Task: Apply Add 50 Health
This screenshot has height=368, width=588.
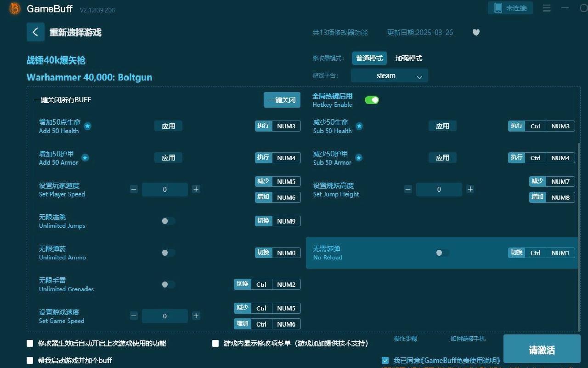Action: tap(168, 126)
